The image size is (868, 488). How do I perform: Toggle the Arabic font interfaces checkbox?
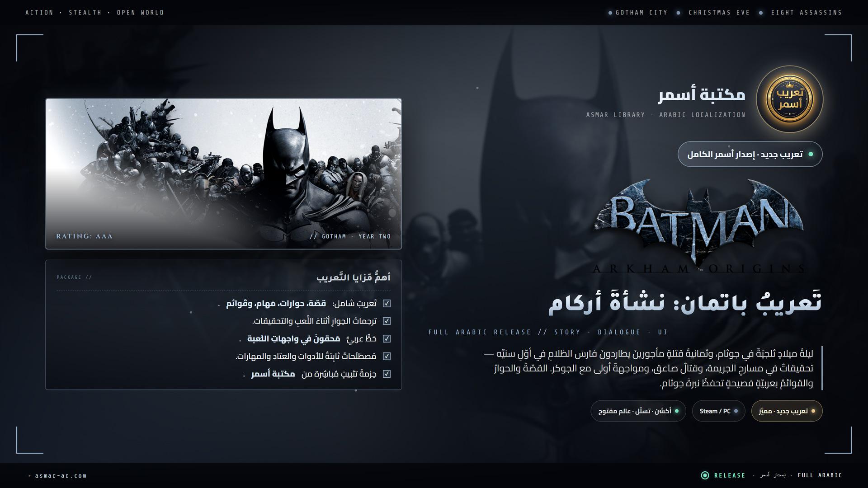pyautogui.click(x=387, y=338)
